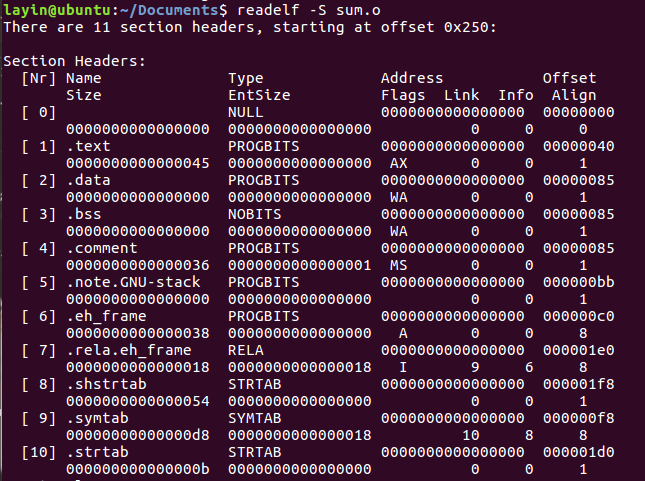Click the .shstrtab size '0000000000000054'
Viewport: 645px width, 481px height.
(x=137, y=401)
